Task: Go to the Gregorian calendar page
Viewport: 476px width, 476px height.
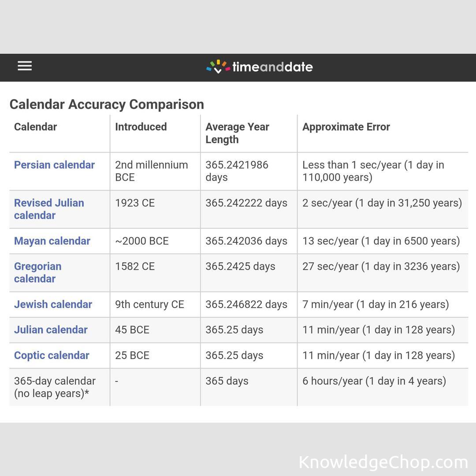Action: (38, 272)
